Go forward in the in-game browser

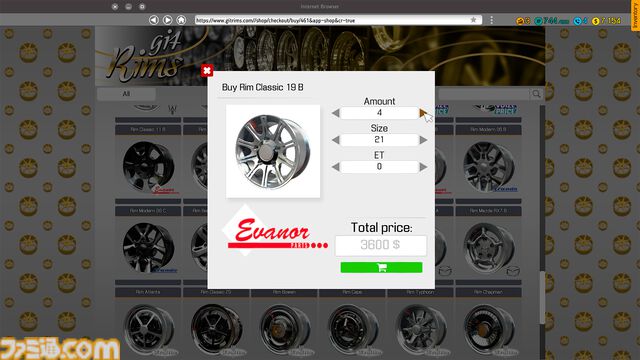coord(167,20)
